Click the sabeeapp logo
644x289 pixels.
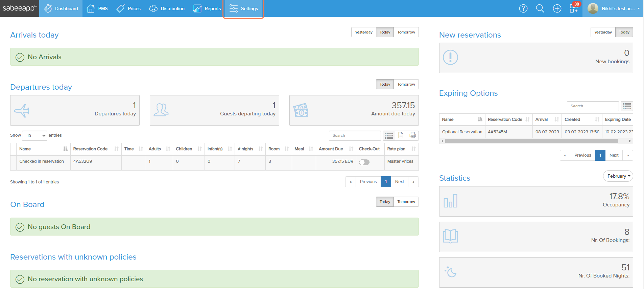[20, 8]
